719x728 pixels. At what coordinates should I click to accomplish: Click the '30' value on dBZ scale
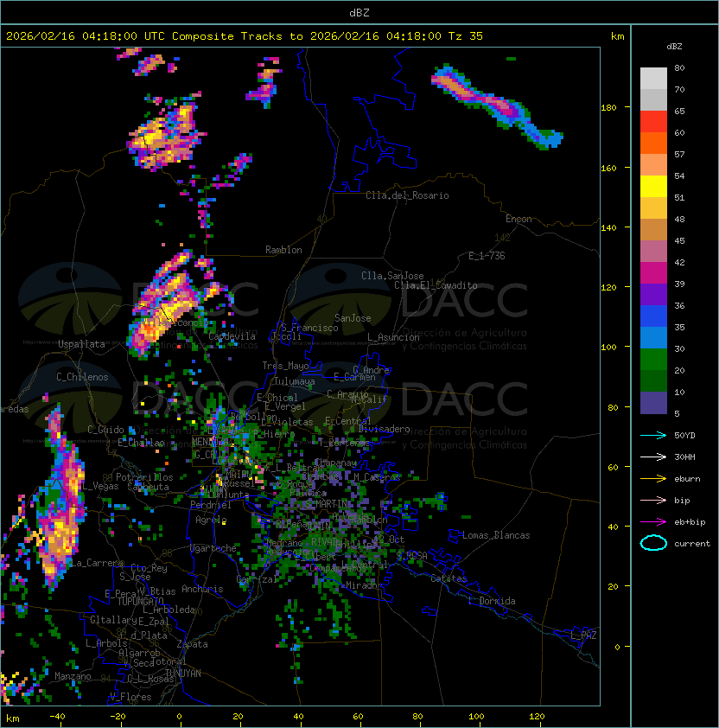tap(679, 348)
